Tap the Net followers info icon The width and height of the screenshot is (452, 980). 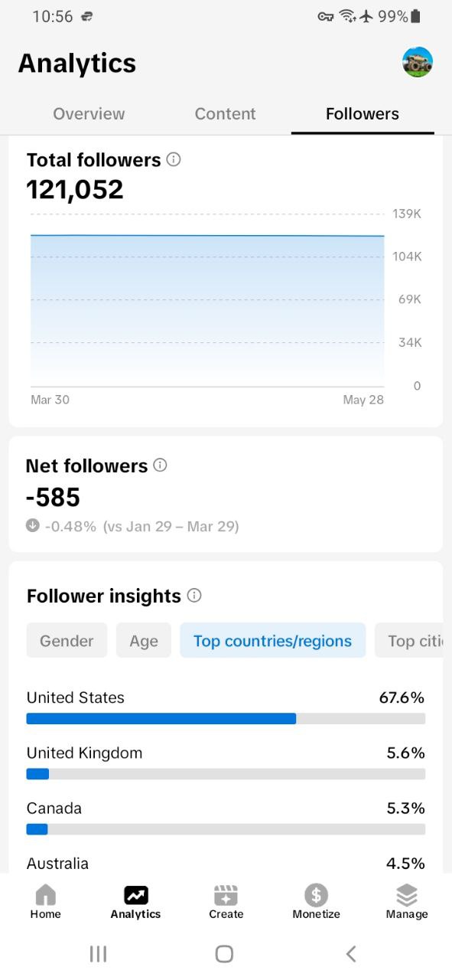[160, 465]
